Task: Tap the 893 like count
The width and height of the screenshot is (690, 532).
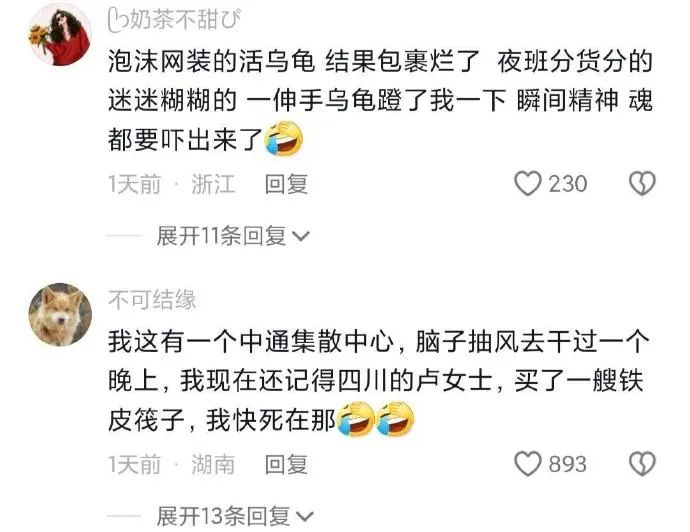Action: point(568,464)
